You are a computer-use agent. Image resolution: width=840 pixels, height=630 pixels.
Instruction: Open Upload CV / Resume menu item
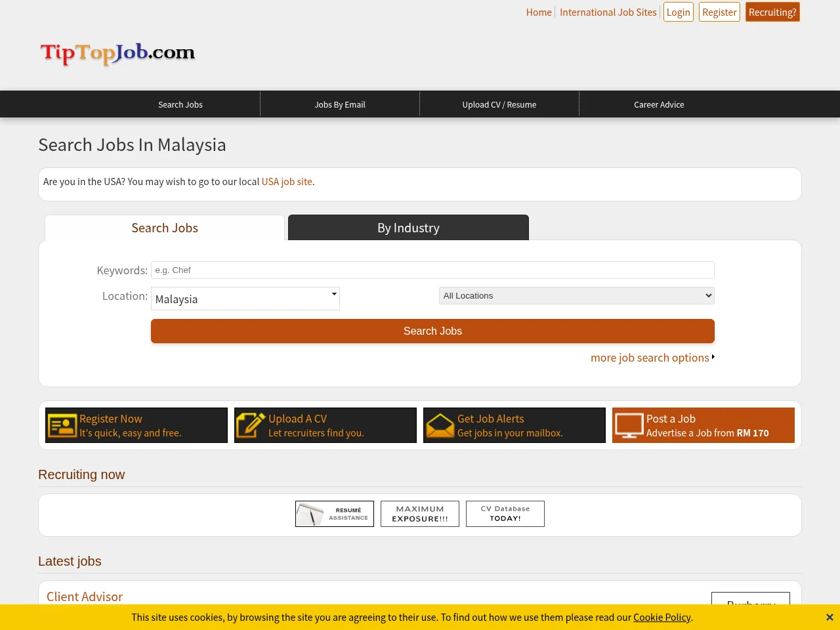tap(499, 104)
